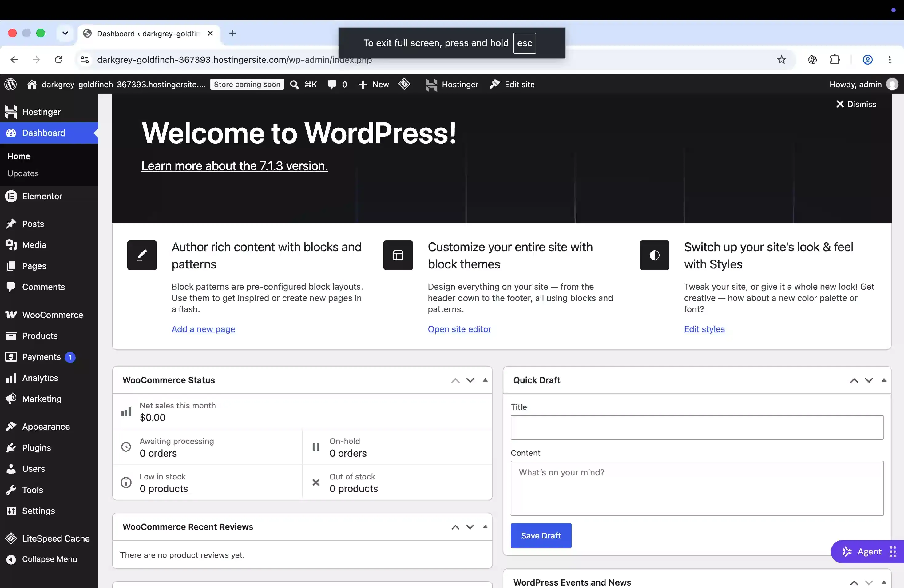Image resolution: width=904 pixels, height=588 pixels.
Task: Open the Chrome three-dot menu
Action: (x=890, y=60)
